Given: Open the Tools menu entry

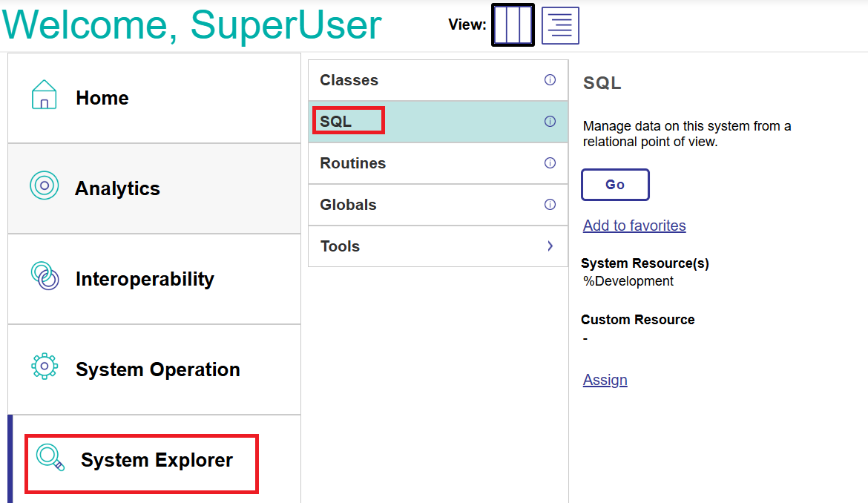Looking at the screenshot, I should pos(341,246).
